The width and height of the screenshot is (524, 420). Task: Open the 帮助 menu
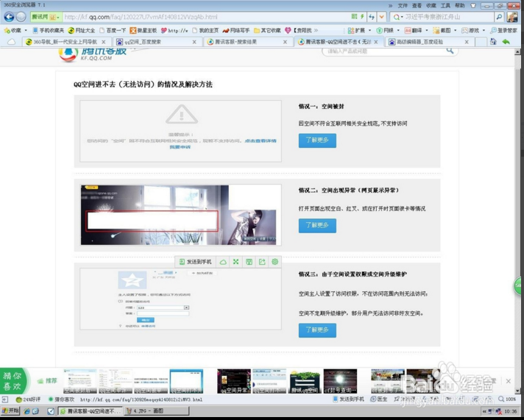[460, 5]
